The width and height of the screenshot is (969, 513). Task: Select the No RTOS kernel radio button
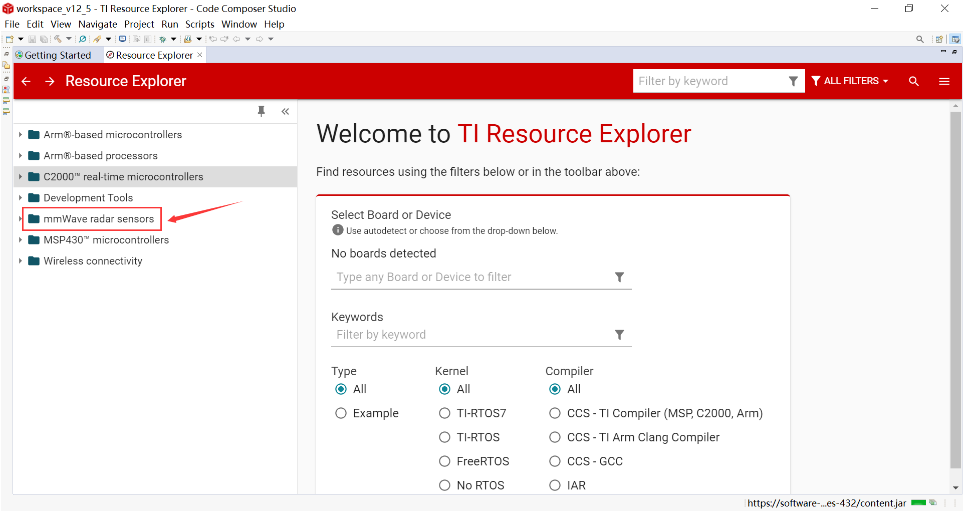click(444, 485)
